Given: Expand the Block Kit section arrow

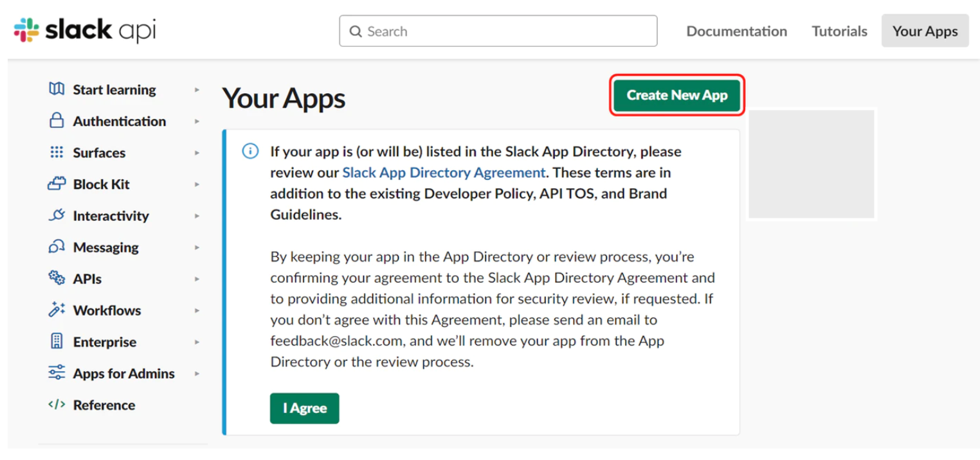Looking at the screenshot, I should tap(197, 184).
